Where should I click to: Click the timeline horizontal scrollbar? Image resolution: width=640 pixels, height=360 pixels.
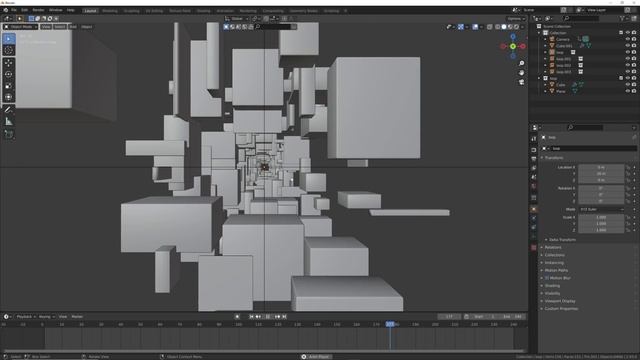click(x=263, y=351)
